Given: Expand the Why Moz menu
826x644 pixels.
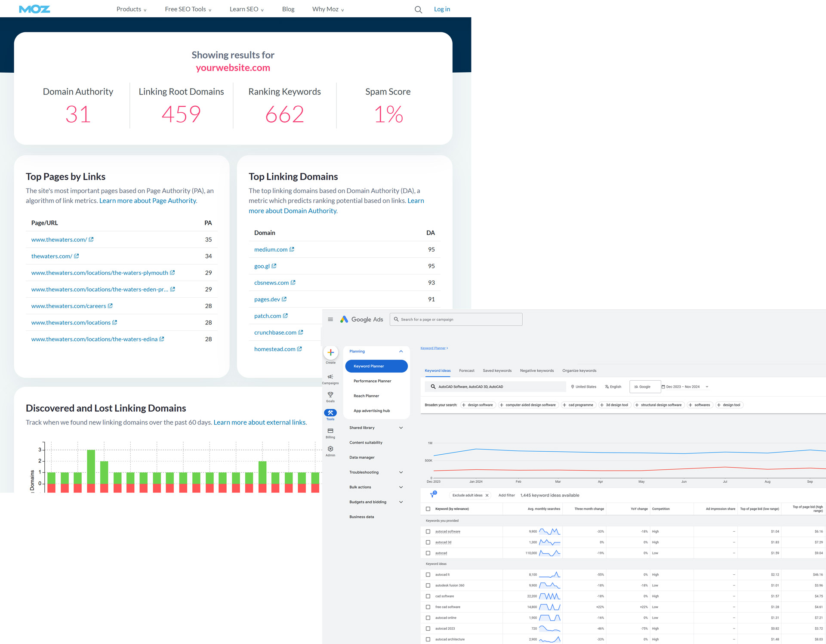Looking at the screenshot, I should pyautogui.click(x=328, y=9).
